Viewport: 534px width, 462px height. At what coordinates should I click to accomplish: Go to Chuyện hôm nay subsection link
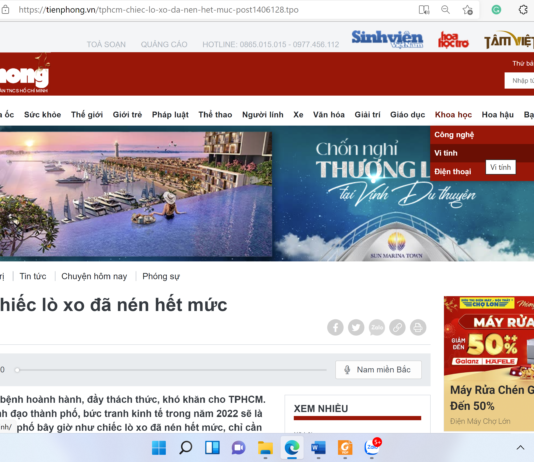tap(94, 276)
